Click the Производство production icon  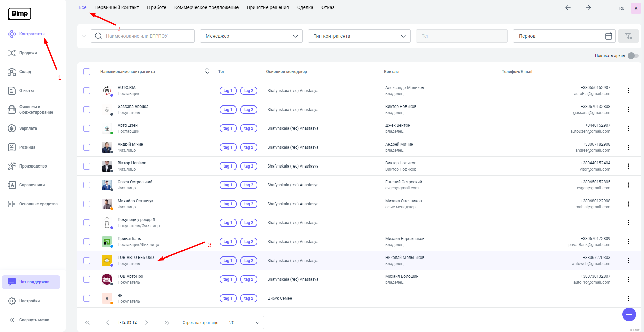[x=12, y=166]
